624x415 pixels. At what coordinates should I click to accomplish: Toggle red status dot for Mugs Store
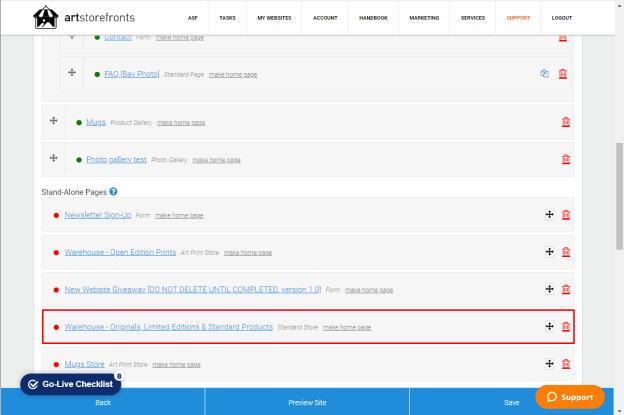point(57,364)
